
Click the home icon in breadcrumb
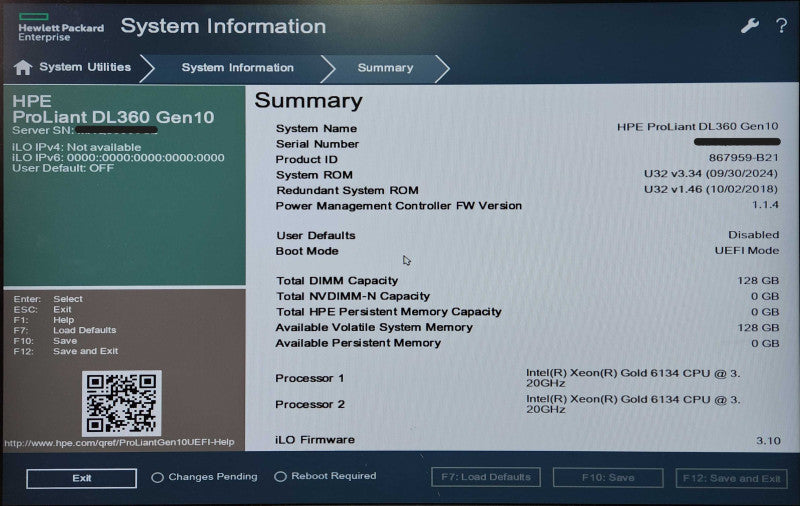point(23,67)
